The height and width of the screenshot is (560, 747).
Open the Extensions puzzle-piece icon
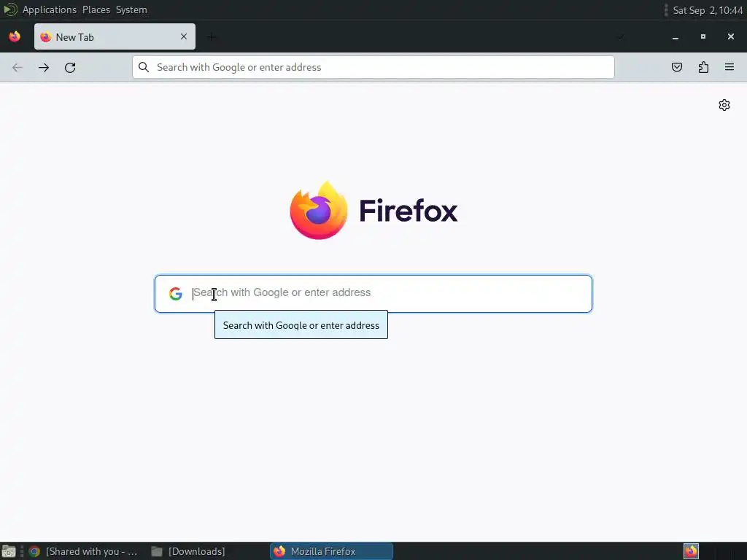coord(703,67)
